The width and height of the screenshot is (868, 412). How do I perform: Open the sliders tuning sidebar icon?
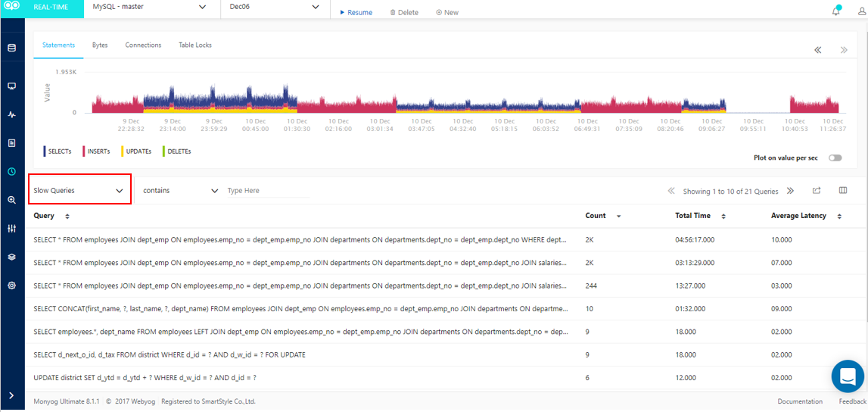click(11, 229)
